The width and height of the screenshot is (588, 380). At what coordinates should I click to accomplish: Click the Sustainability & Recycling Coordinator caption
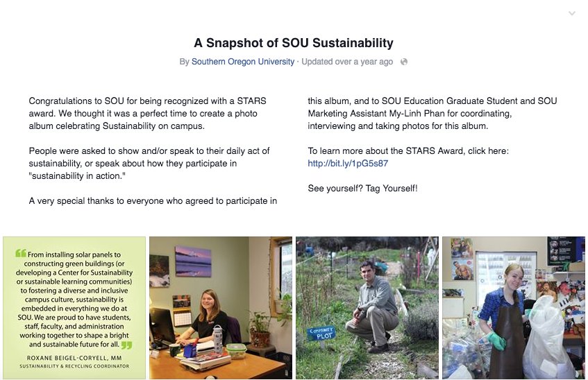[x=74, y=366]
